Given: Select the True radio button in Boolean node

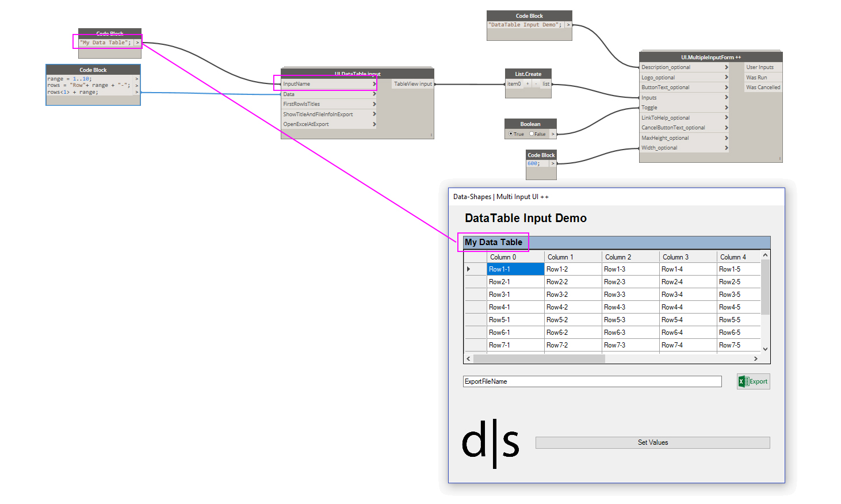Looking at the screenshot, I should pyautogui.click(x=511, y=134).
